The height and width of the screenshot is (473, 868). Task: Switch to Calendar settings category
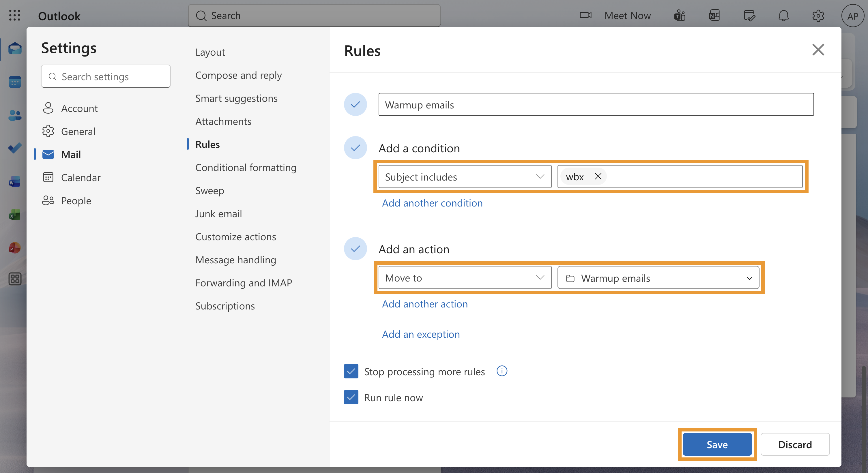tap(81, 178)
